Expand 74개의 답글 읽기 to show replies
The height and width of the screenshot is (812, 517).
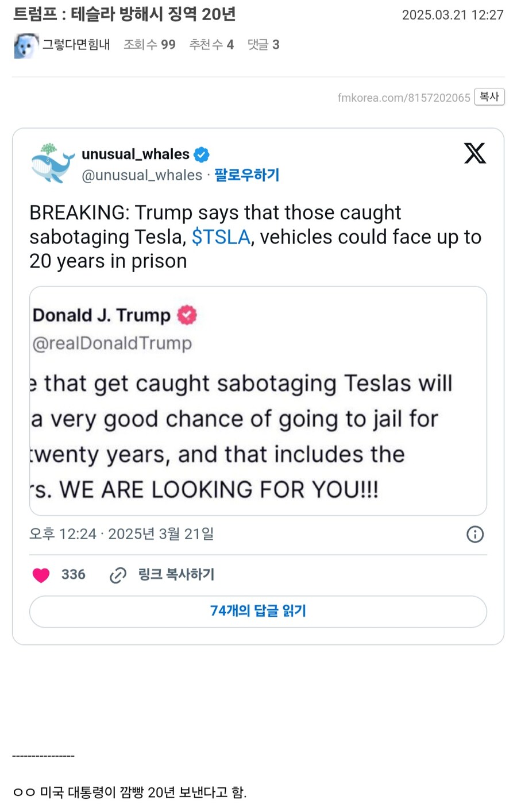257,611
